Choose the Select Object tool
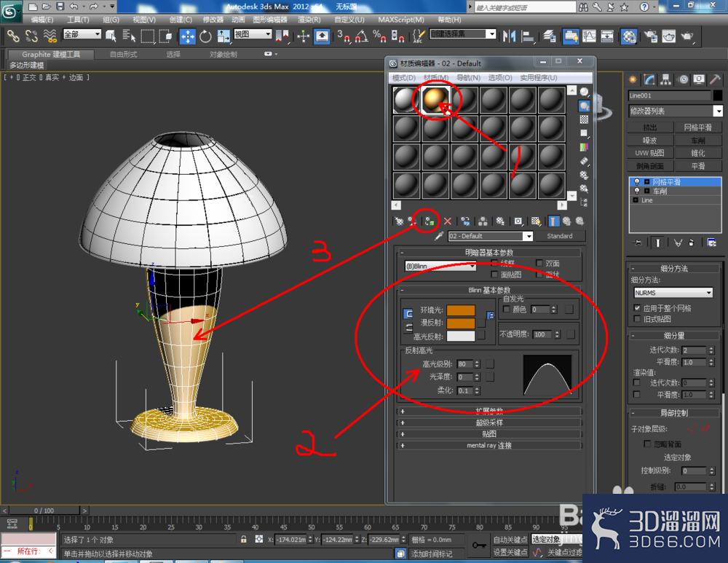 111,36
